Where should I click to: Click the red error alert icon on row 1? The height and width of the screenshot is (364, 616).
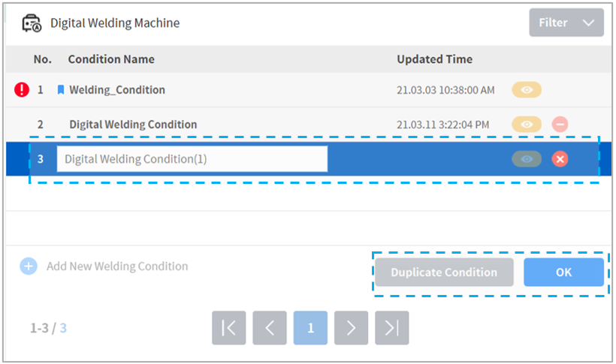coord(22,90)
